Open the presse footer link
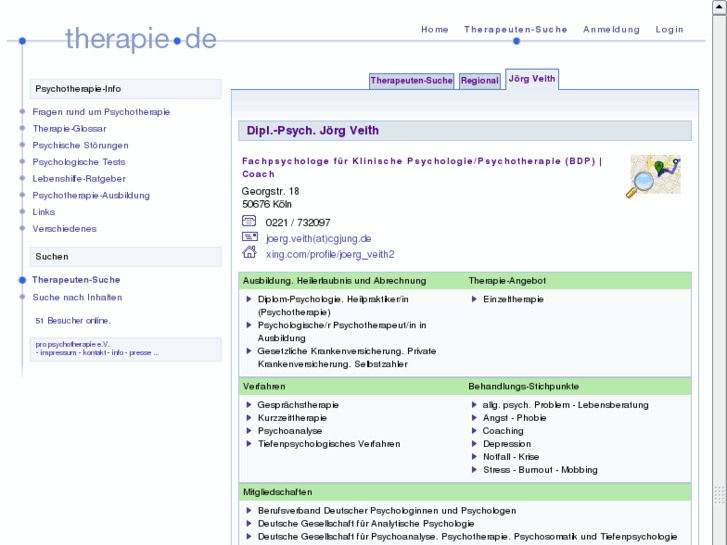This screenshot has height=545, width=727. [140, 353]
